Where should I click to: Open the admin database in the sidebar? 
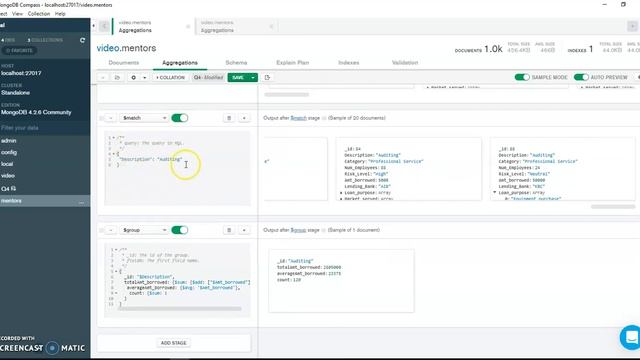(x=9, y=140)
